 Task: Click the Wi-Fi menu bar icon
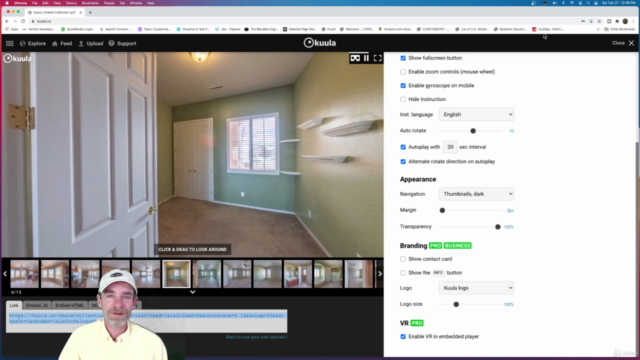[x=571, y=3]
